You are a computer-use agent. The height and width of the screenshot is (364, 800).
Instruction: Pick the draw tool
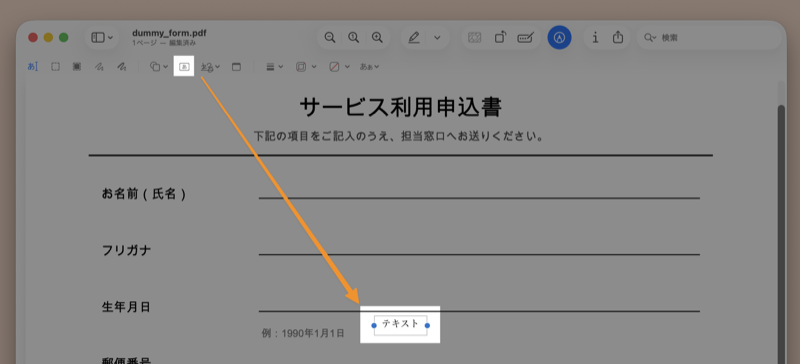tap(121, 66)
